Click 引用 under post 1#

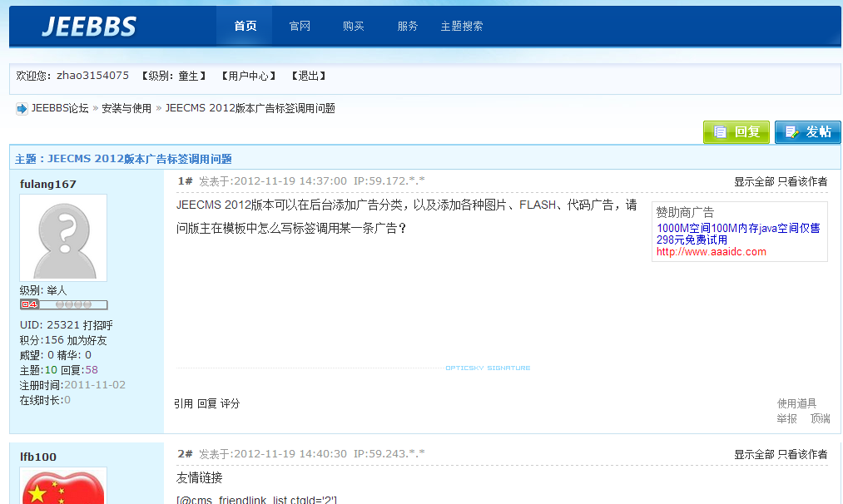tap(183, 403)
